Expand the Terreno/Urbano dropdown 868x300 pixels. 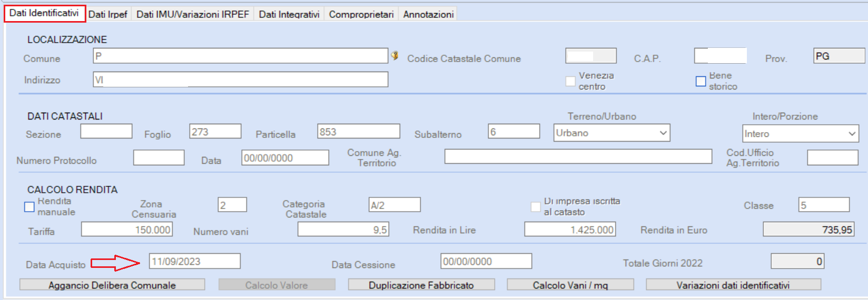611,133
